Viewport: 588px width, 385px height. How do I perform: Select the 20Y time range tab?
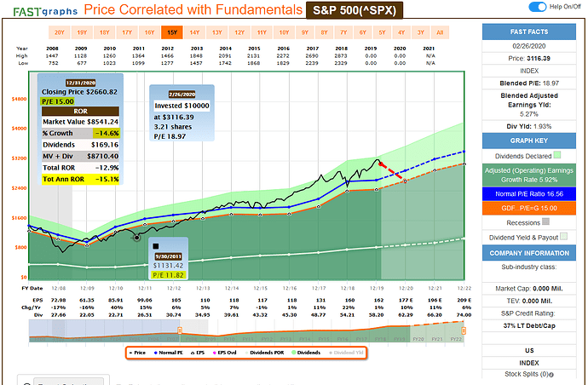pos(60,32)
